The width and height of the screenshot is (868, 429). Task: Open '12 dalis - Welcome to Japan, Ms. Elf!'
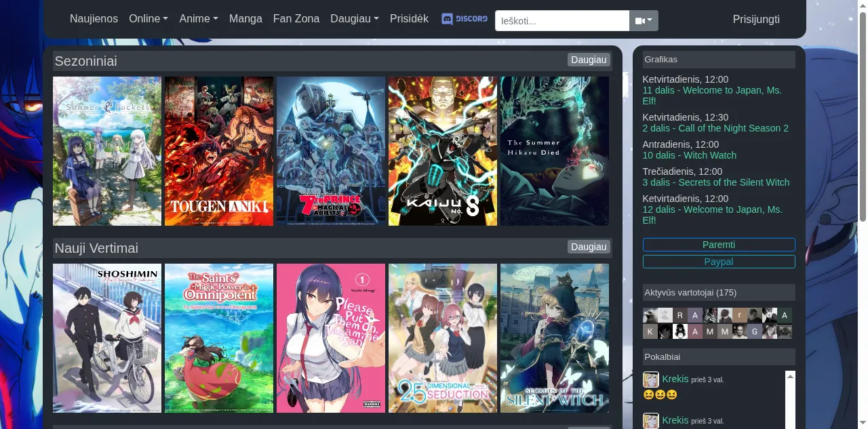coord(712,215)
